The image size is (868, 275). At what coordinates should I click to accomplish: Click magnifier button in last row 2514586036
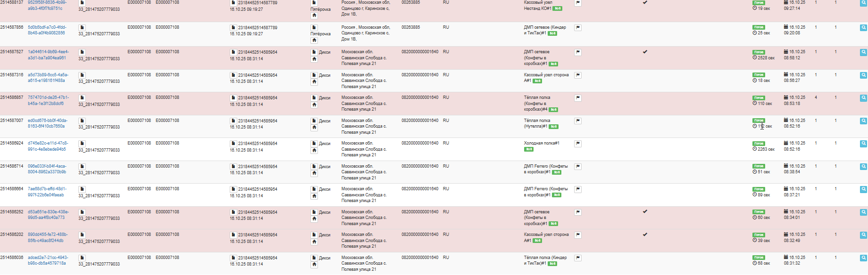tap(863, 258)
